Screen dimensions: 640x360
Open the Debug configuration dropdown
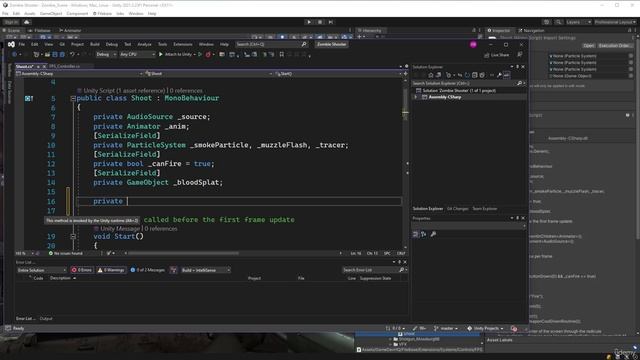pos(106,54)
